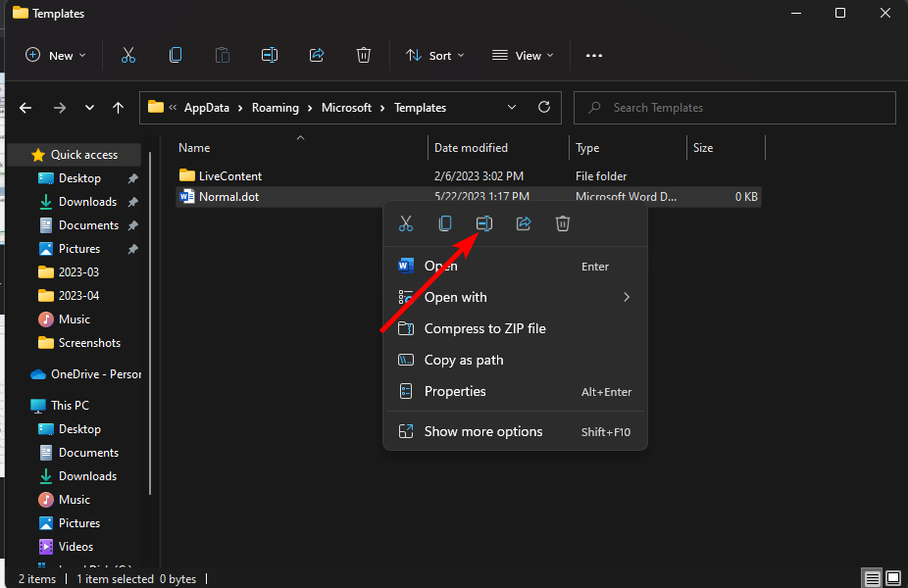Switch to large thumbnails view icon in status bar

click(x=893, y=578)
